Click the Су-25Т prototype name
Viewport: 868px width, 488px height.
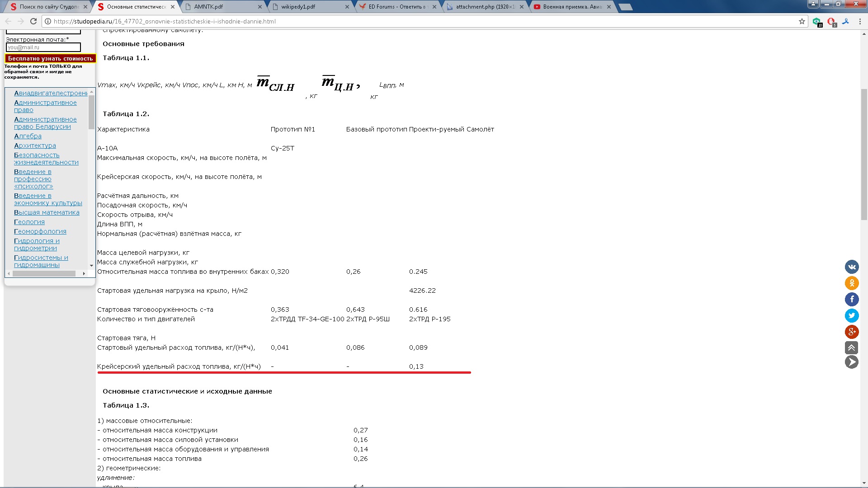(283, 148)
